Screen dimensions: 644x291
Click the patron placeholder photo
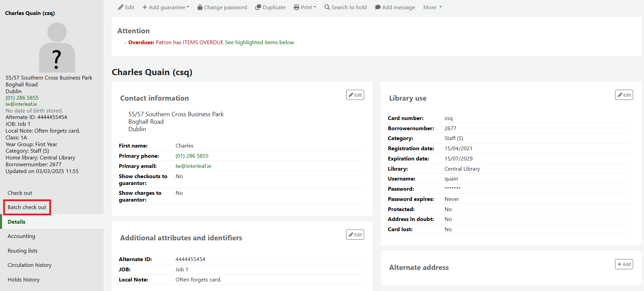(57, 47)
